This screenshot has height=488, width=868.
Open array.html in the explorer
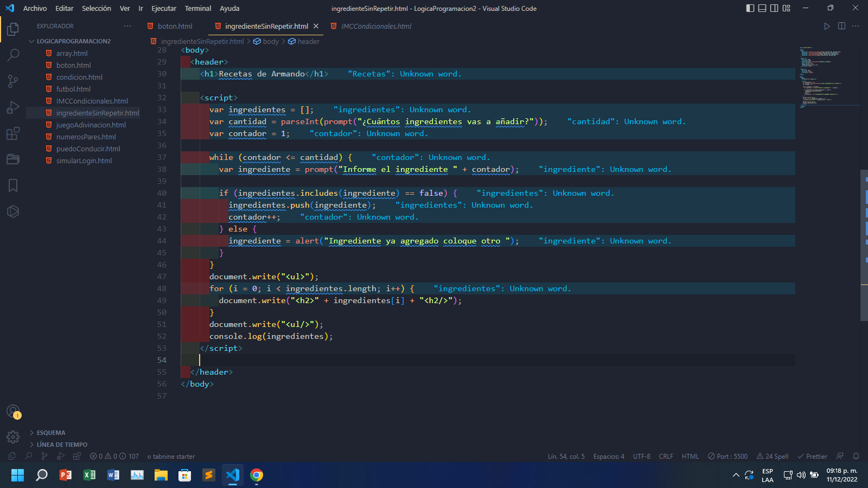point(72,53)
